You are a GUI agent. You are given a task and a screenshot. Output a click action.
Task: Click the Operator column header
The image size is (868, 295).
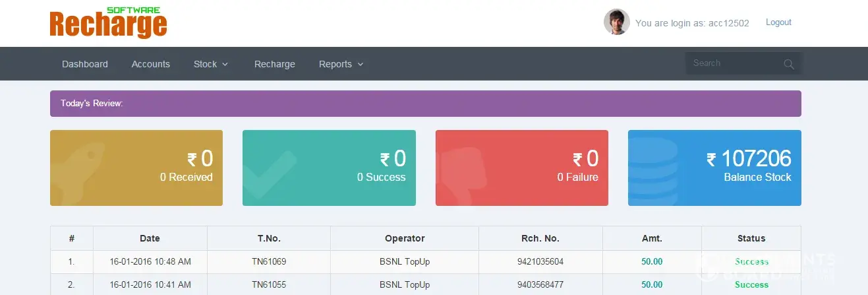point(404,238)
